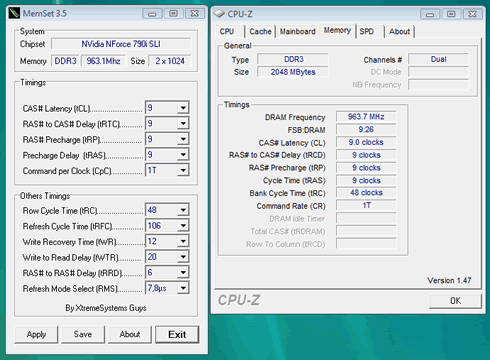This screenshot has height=360, width=490.
Task: Click the OK button in CPU-Z
Action: [455, 301]
